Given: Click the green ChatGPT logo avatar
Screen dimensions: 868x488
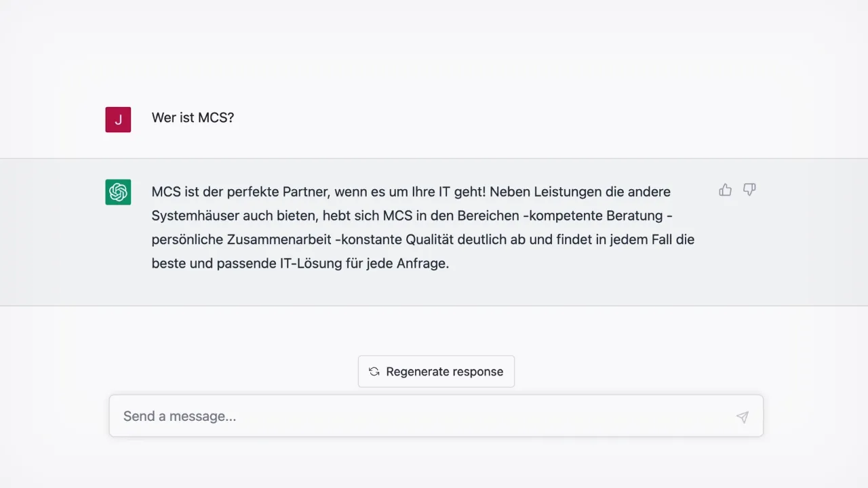Looking at the screenshot, I should click(118, 192).
